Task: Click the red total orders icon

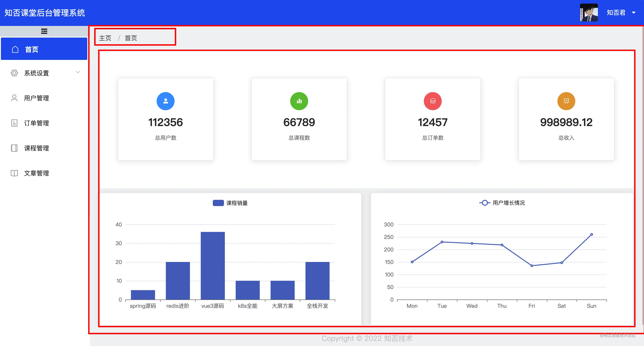Action: pos(433,101)
